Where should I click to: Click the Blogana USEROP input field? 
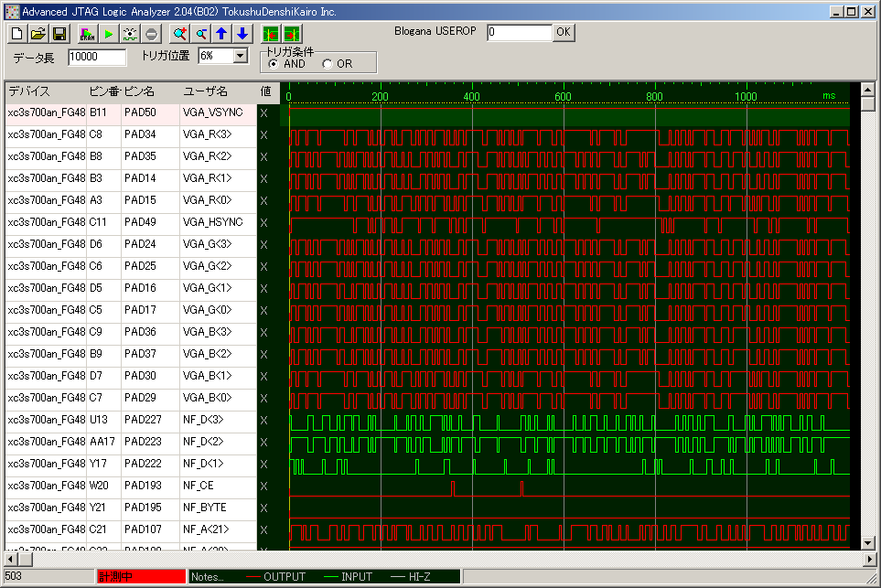pos(519,32)
